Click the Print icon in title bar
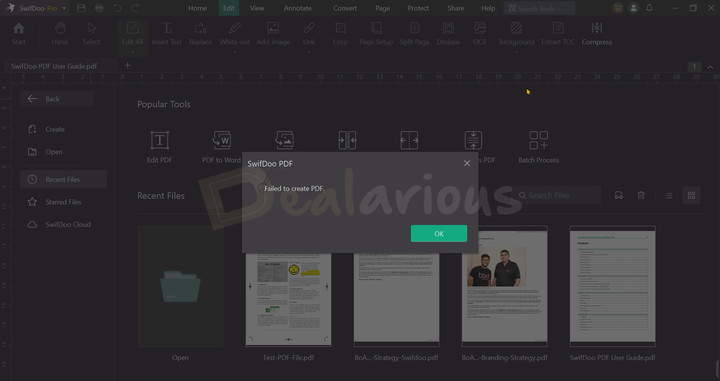The height and width of the screenshot is (381, 720). [x=99, y=8]
